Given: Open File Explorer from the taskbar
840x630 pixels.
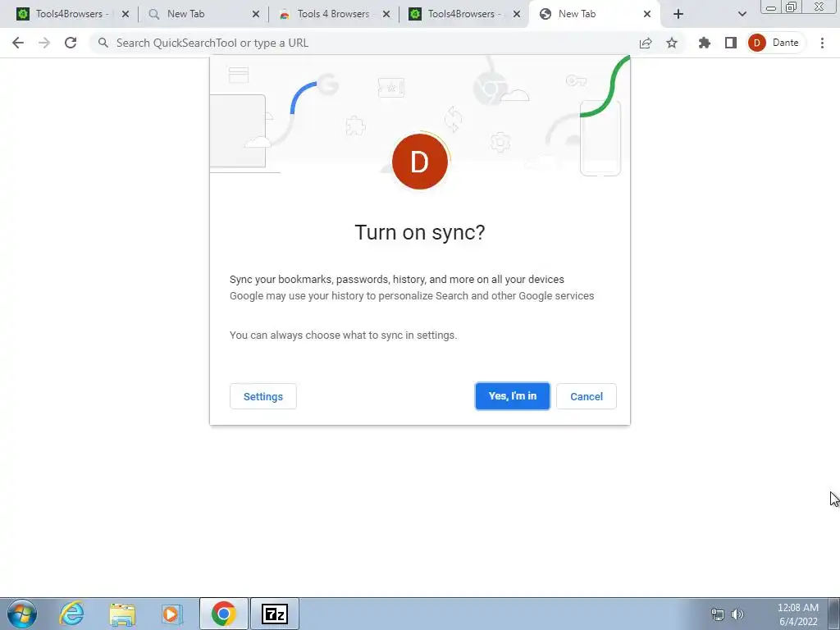Looking at the screenshot, I should 122,614.
